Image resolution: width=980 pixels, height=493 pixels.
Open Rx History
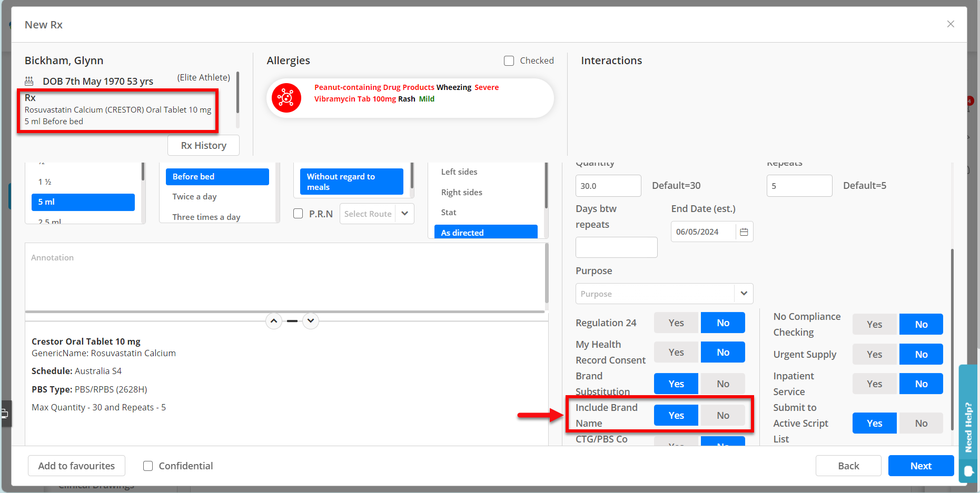click(x=203, y=145)
